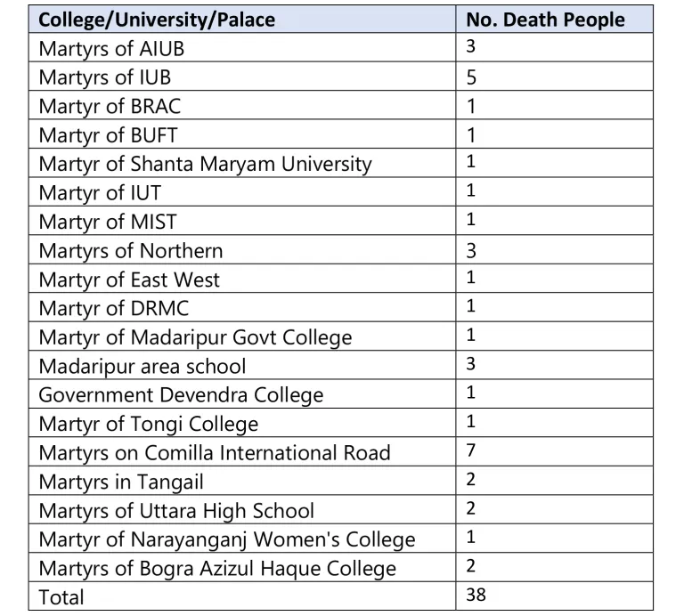Viewport: 684px width, 616px height.
Task: Click the Martyr of Tongi College cell
Action: 242,423
